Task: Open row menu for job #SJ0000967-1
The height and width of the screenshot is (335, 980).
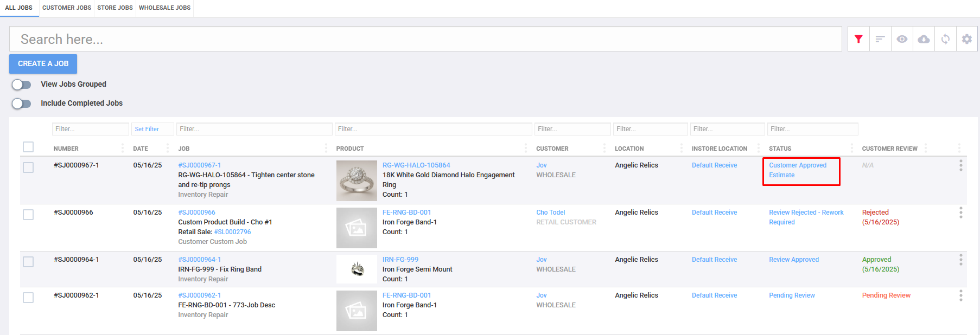Action: pos(960,165)
